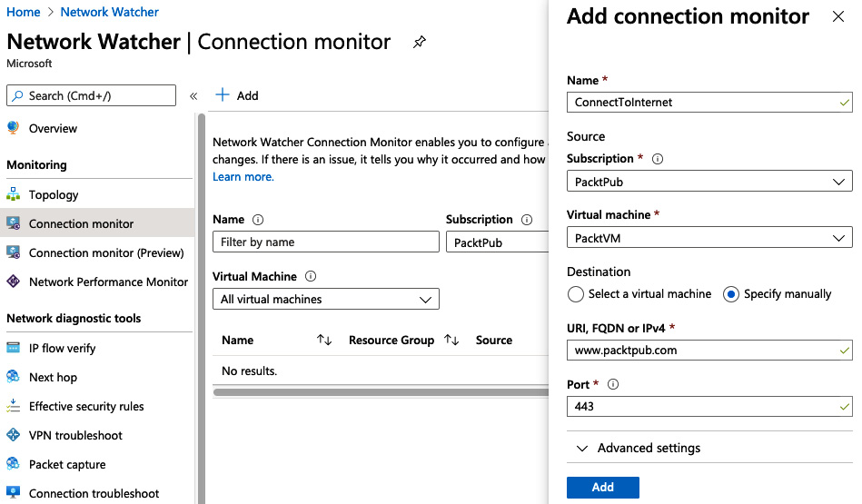
Task: Follow the Learn more link
Action: click(243, 177)
